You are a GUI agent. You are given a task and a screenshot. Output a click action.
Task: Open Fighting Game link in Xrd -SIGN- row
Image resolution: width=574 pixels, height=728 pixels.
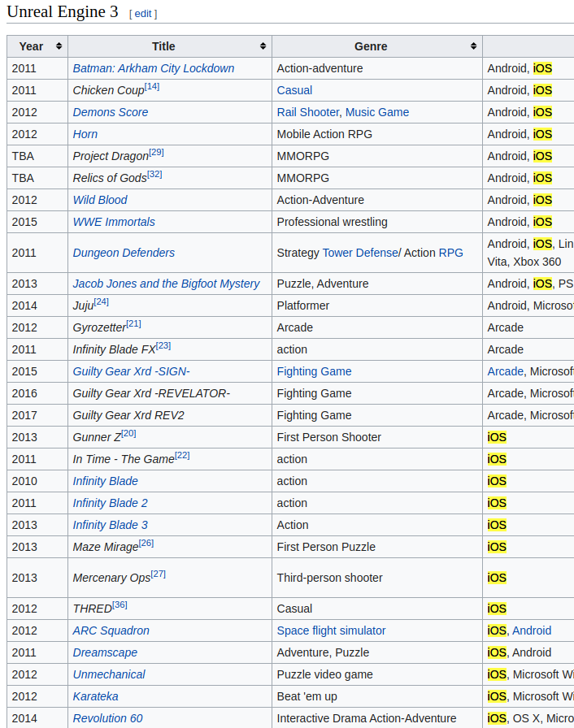point(314,371)
